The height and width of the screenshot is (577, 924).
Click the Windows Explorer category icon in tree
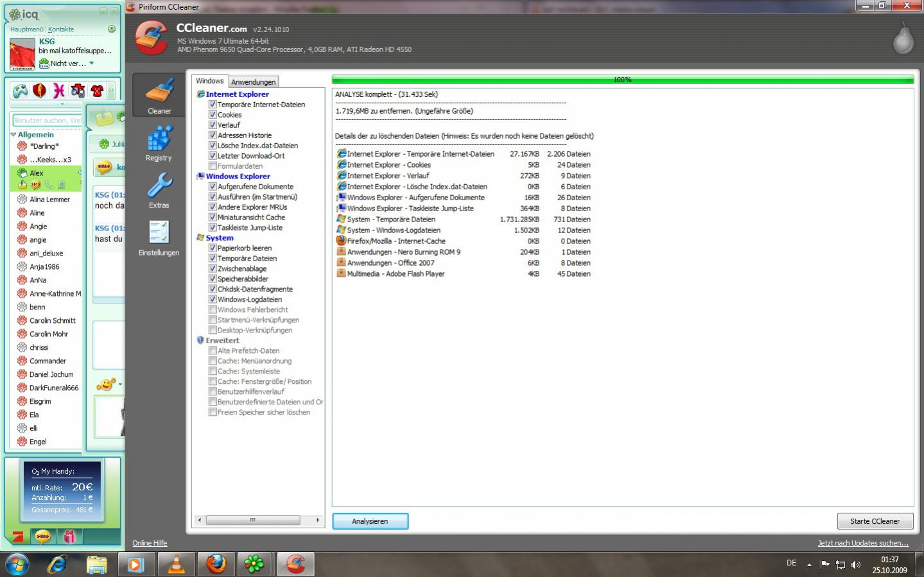[200, 176]
